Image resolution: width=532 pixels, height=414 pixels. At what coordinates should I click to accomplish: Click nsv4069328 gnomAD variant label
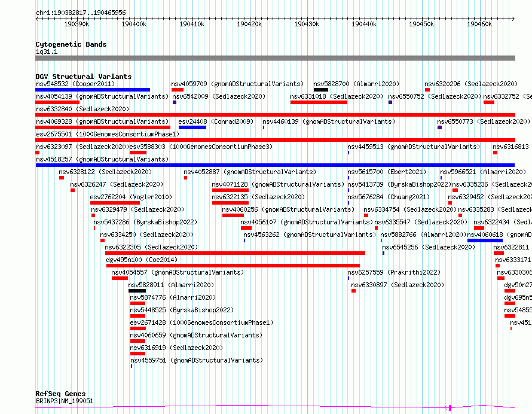(102, 121)
